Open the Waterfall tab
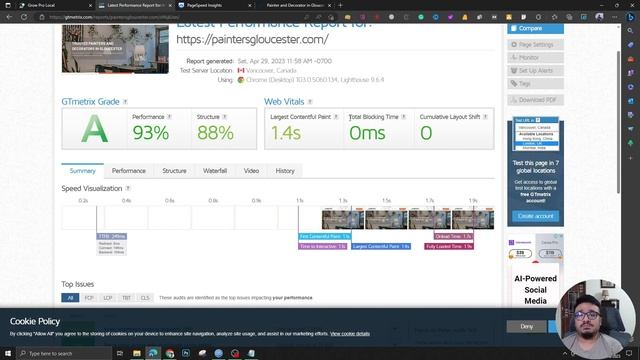 click(x=215, y=171)
